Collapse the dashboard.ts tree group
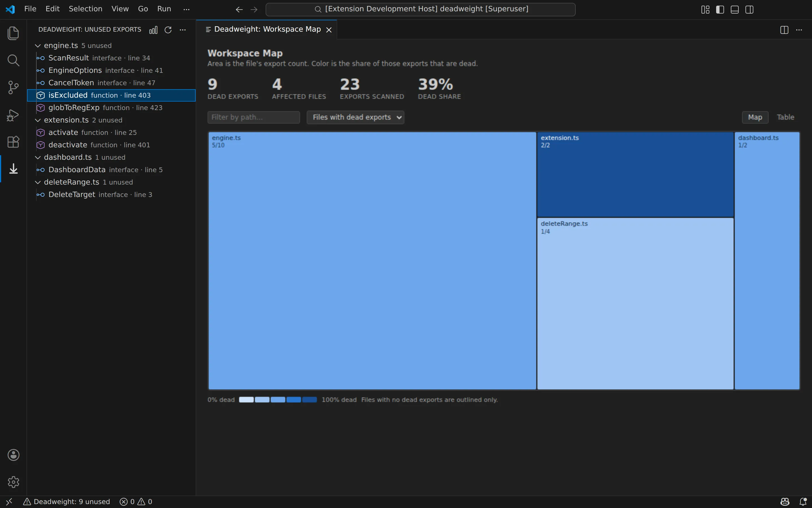812x508 pixels. point(38,157)
